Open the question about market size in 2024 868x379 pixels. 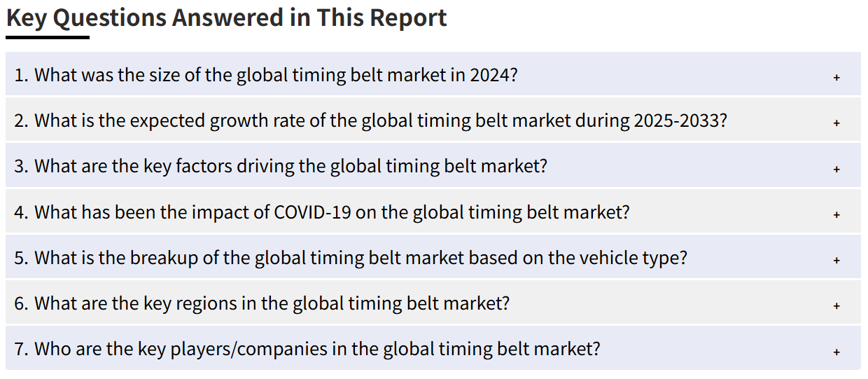coord(433,74)
